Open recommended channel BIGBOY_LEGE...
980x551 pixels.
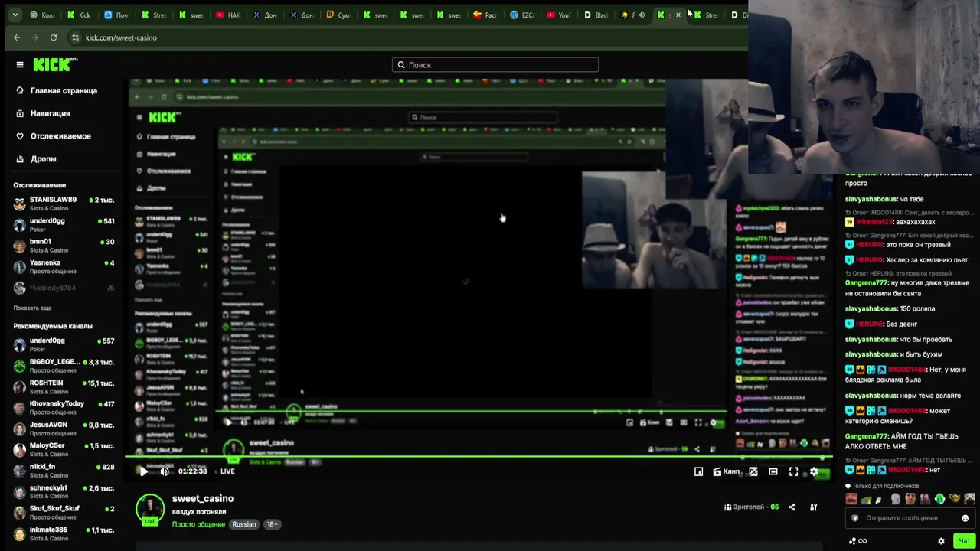tap(64, 365)
